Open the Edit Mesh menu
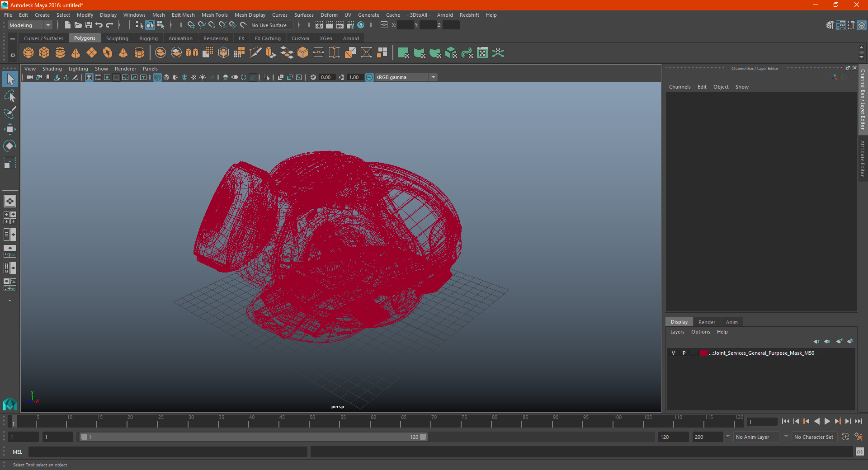868x470 pixels. (x=183, y=15)
